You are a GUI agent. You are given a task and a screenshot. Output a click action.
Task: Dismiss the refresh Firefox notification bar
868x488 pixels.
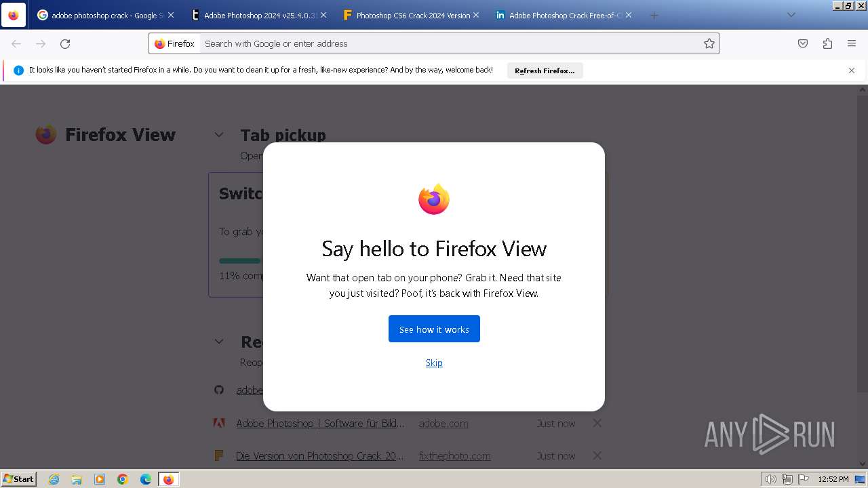point(852,70)
